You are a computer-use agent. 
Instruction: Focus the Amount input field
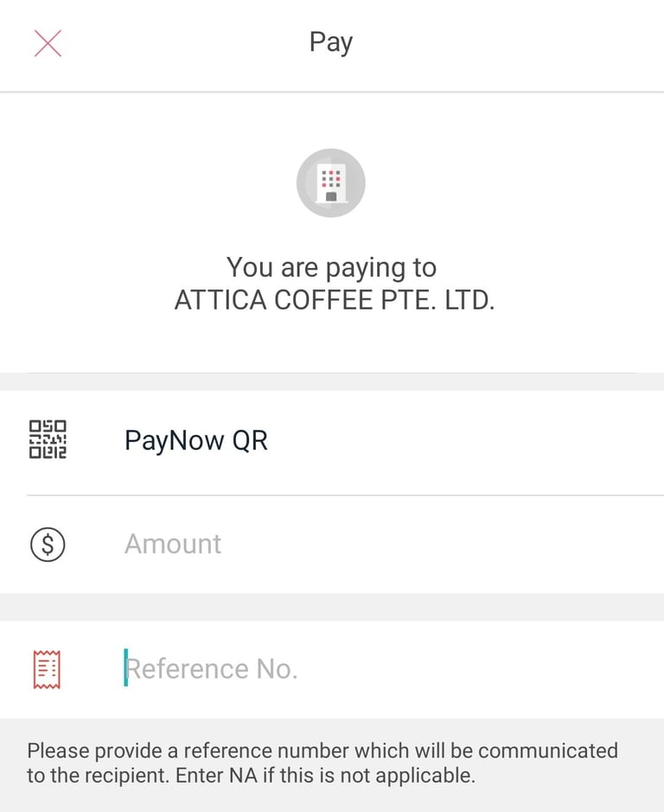(x=380, y=544)
